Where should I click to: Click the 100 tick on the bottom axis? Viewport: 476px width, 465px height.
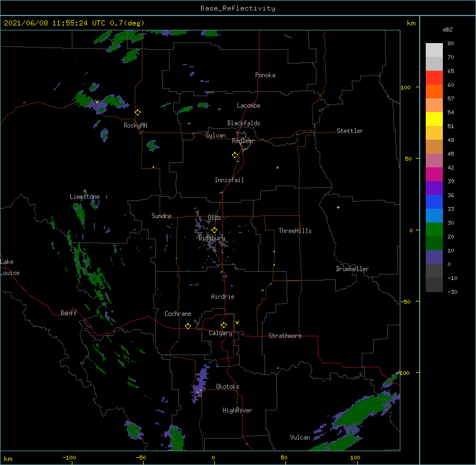tap(355, 457)
